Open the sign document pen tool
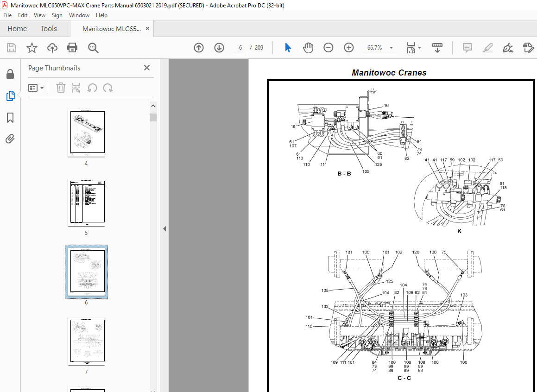Screen dimensions: 537x392 click(x=508, y=48)
